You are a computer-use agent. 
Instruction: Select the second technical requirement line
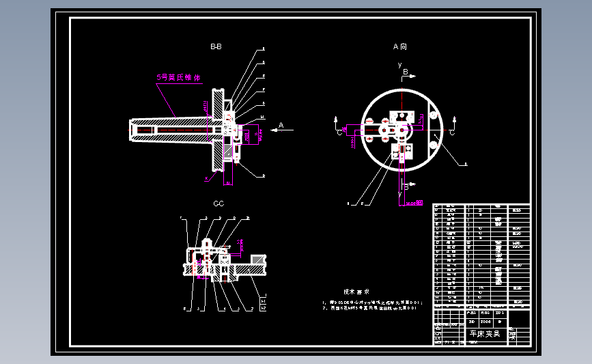coord(369,308)
